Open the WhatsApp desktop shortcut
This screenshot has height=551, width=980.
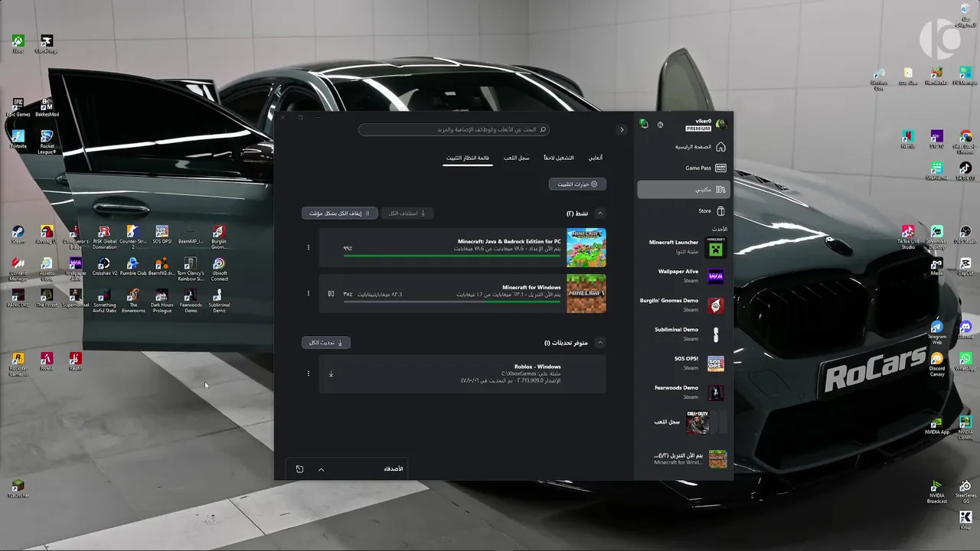pyautogui.click(x=965, y=361)
